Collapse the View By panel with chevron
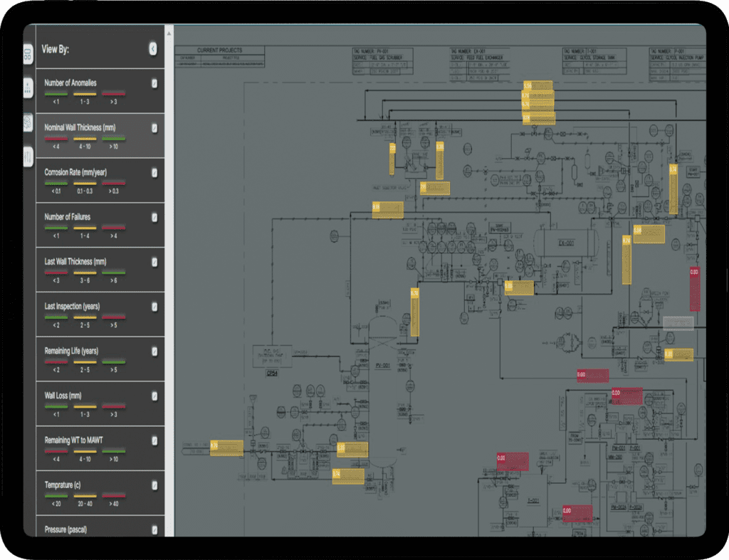The height and width of the screenshot is (560, 729). tap(153, 48)
